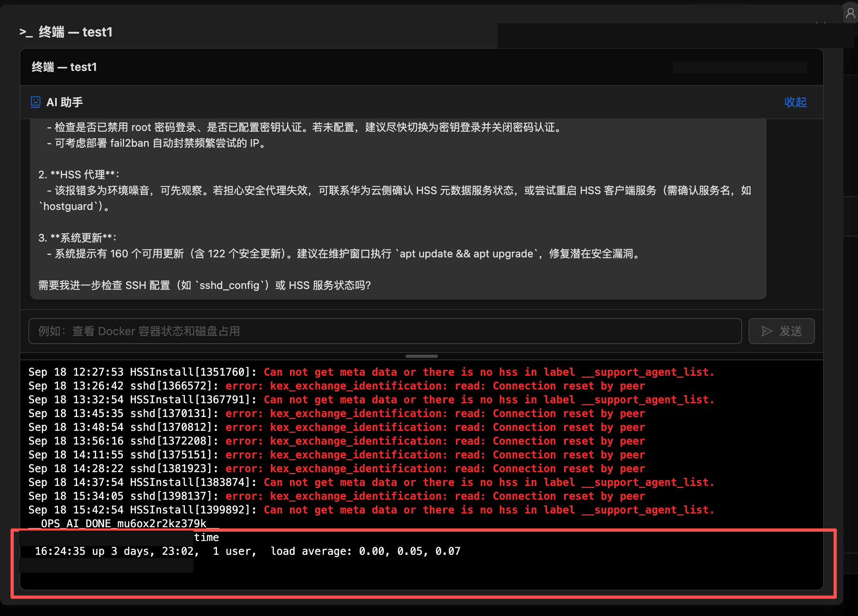Click the 'AI 助手' panel title
This screenshot has width=858, height=616.
(64, 102)
